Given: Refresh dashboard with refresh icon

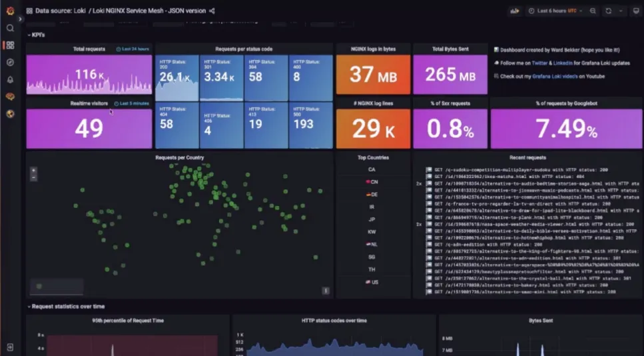Looking at the screenshot, I should (x=608, y=11).
